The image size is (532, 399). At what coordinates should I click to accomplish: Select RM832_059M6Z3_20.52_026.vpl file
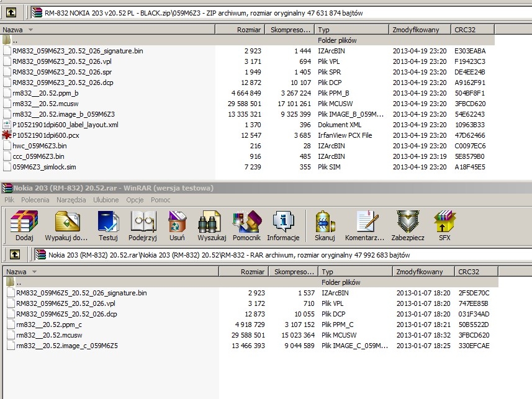point(61,61)
